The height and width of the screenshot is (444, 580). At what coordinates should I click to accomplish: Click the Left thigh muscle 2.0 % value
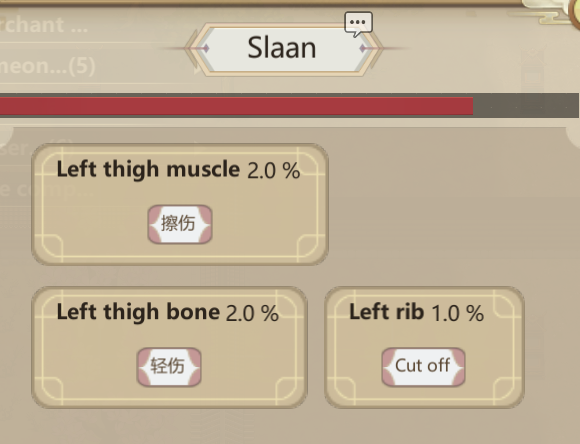click(x=273, y=171)
